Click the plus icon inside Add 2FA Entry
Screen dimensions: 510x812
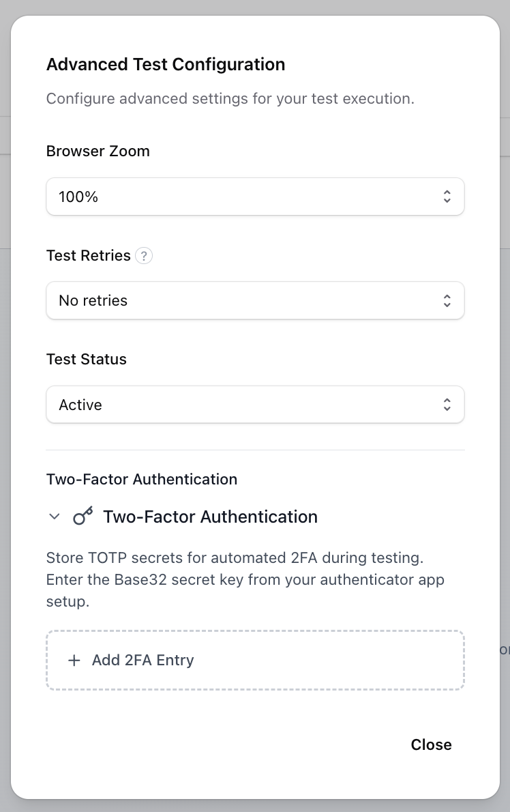74,660
